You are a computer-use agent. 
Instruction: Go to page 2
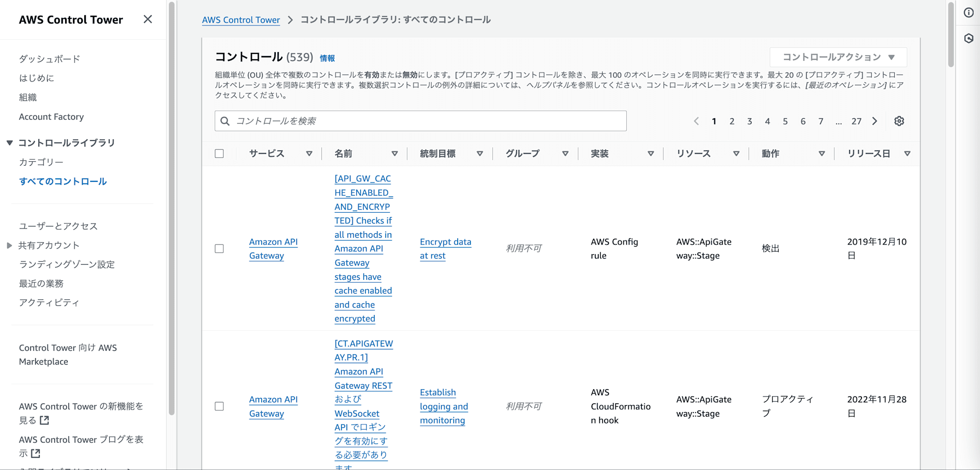732,121
